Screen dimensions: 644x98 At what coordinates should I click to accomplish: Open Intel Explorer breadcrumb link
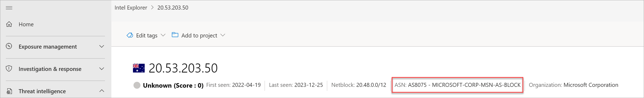pos(131,8)
